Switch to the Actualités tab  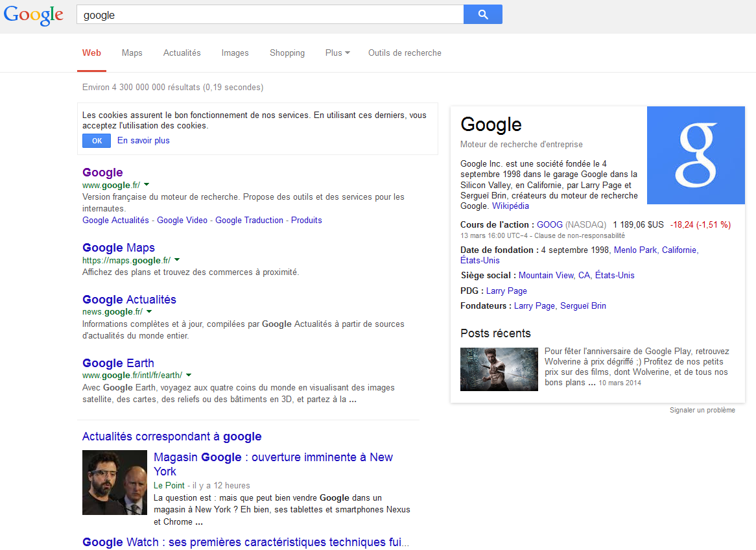coord(182,53)
